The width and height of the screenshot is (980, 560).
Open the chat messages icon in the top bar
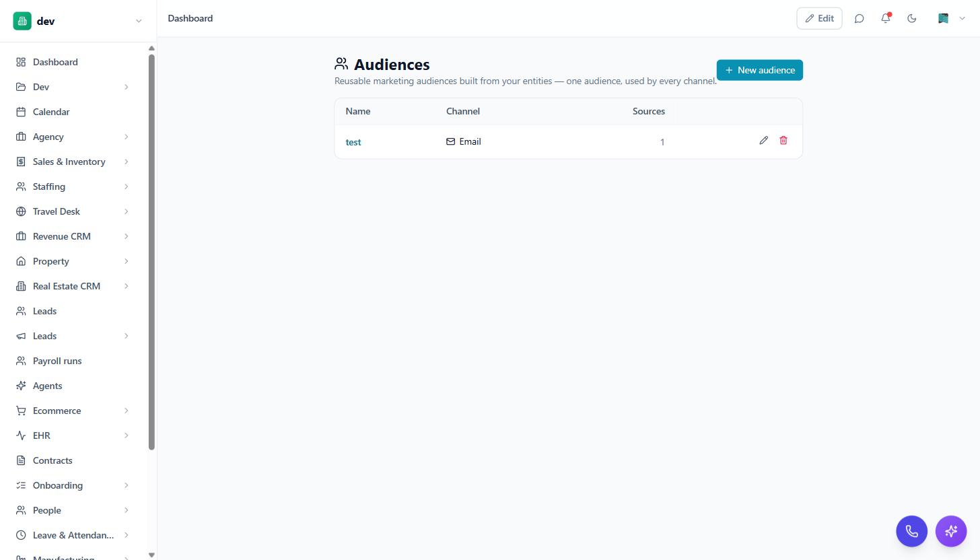(x=859, y=19)
